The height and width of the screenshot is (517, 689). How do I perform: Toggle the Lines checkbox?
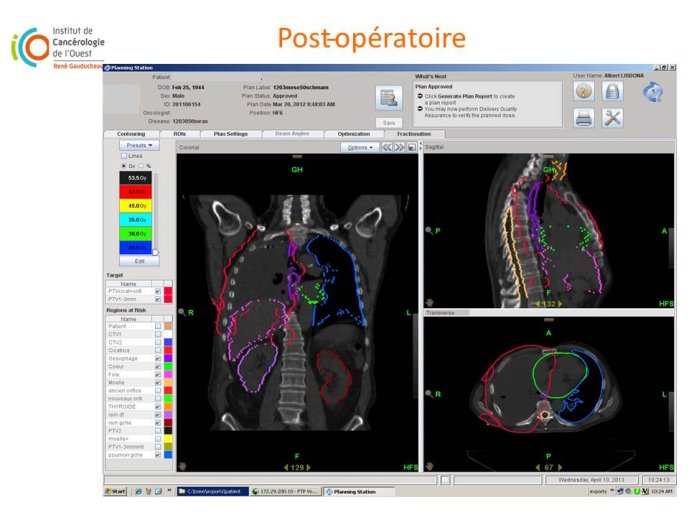pos(124,156)
